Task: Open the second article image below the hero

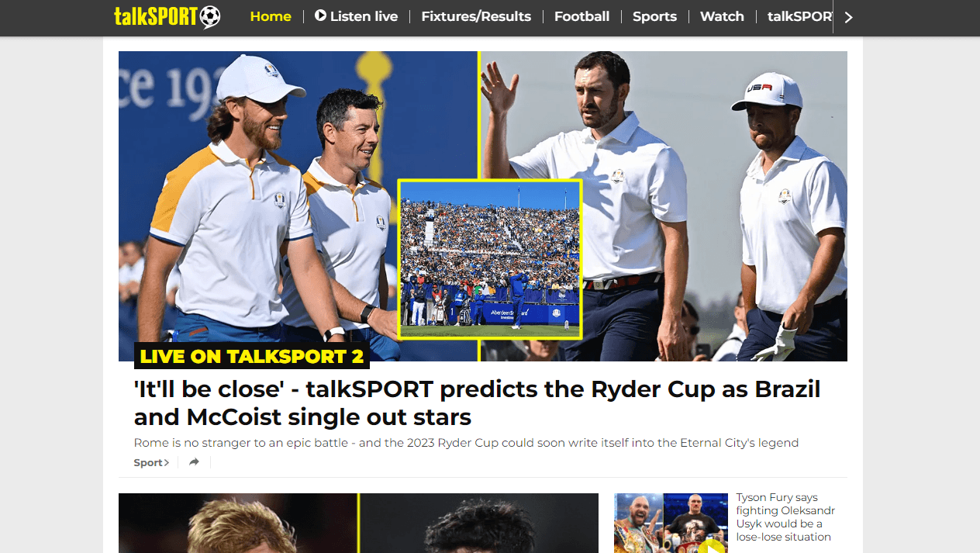Action: point(358,523)
